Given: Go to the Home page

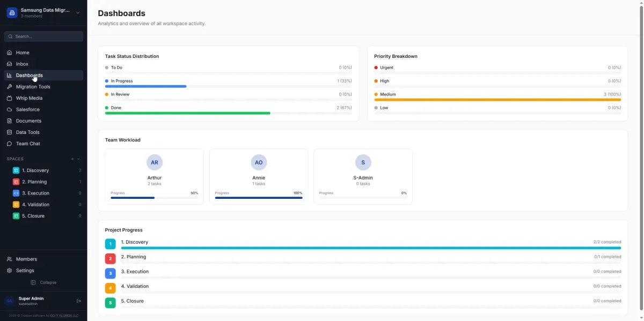Looking at the screenshot, I should [23, 53].
